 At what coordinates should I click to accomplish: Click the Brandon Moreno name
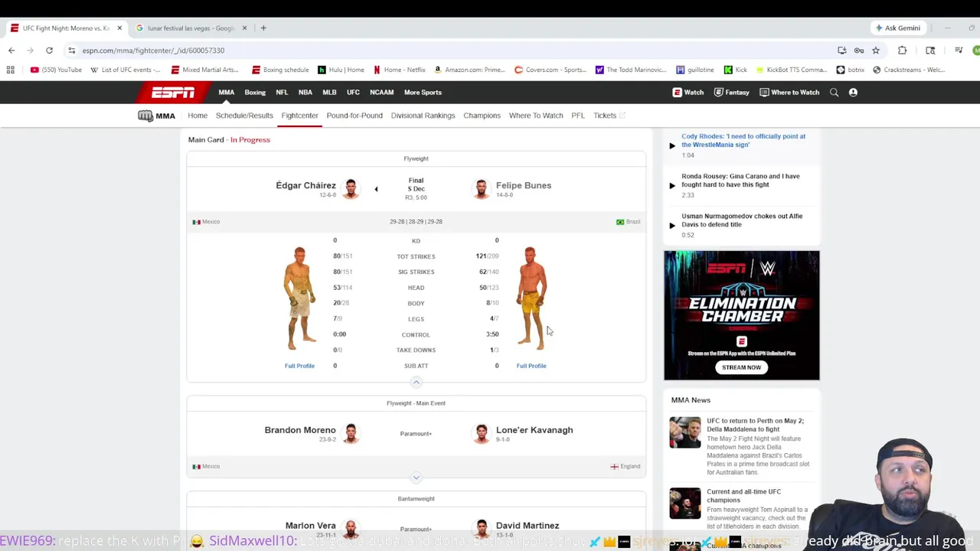coord(300,430)
